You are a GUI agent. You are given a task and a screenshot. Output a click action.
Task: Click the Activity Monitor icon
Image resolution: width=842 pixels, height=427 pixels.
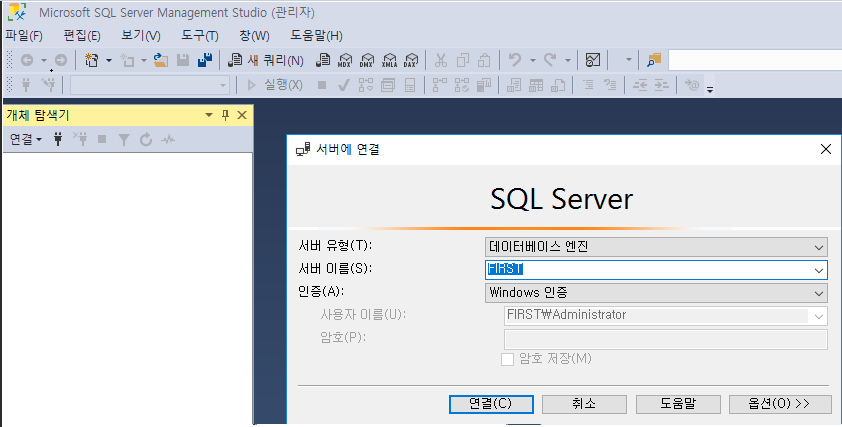point(593,60)
